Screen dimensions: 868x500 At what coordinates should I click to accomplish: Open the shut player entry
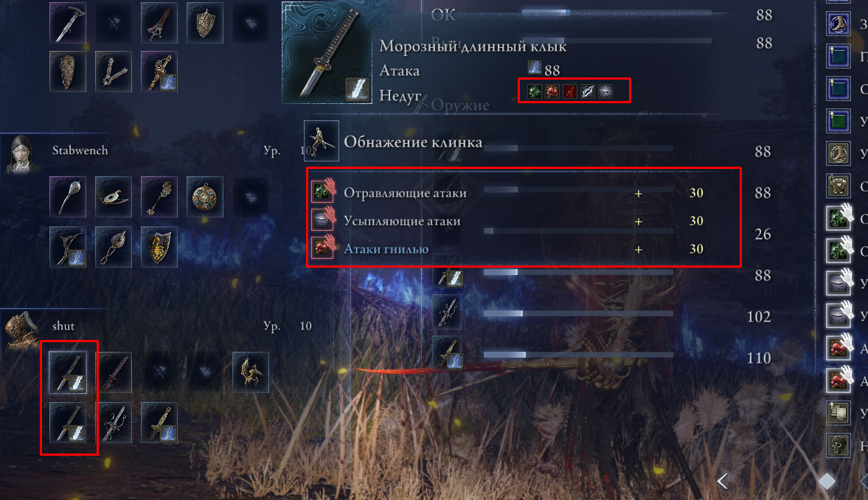pos(63,325)
